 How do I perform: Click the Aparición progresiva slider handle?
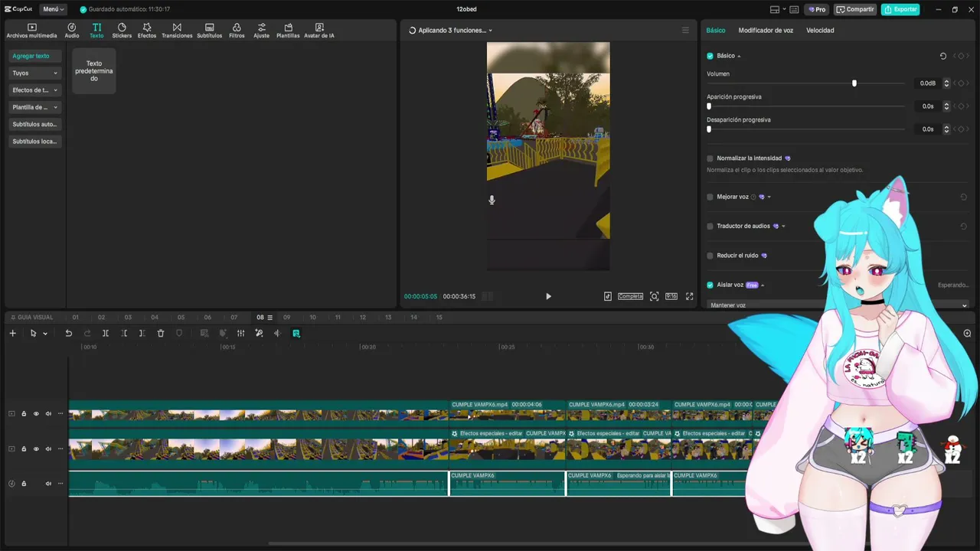[x=709, y=106]
